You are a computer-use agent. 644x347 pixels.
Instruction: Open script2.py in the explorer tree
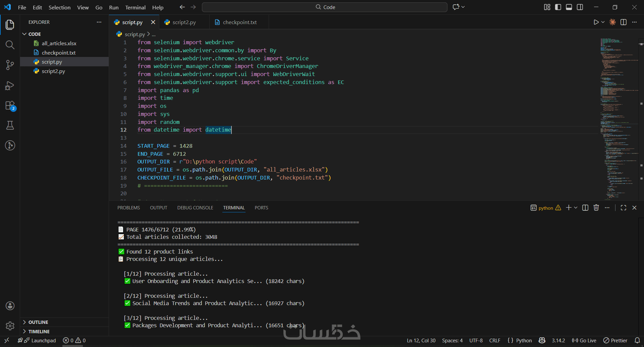tap(64, 71)
